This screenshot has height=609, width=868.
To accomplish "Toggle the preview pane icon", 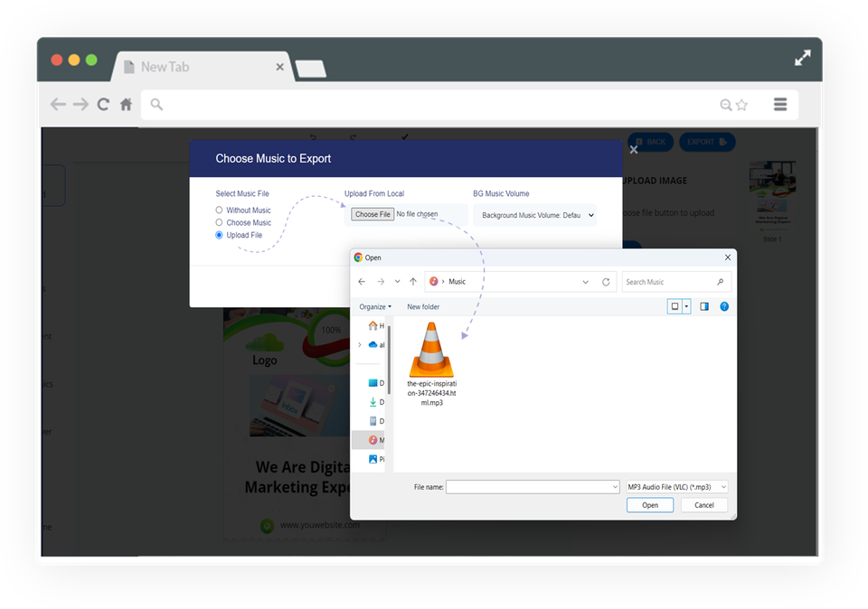I will click(x=704, y=306).
